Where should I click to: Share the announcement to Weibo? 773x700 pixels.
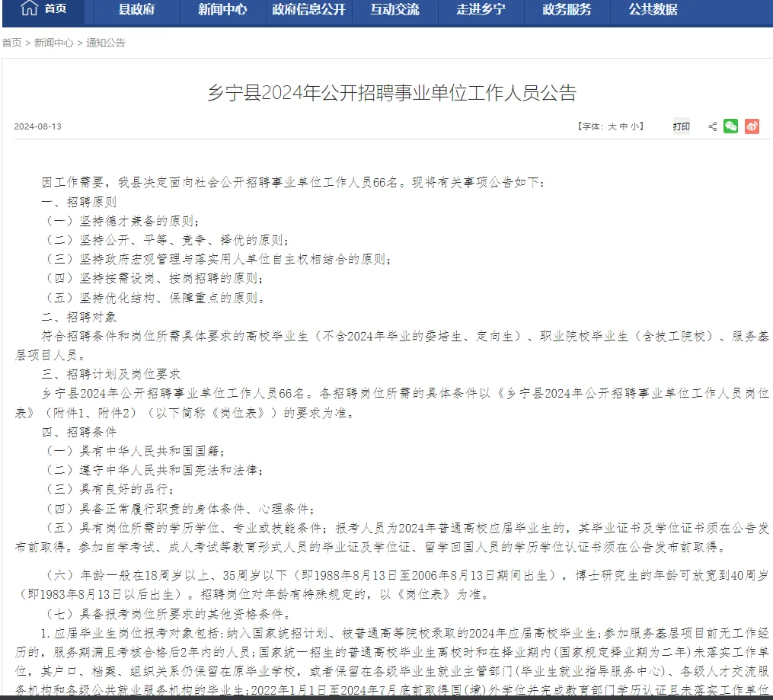coord(752,126)
